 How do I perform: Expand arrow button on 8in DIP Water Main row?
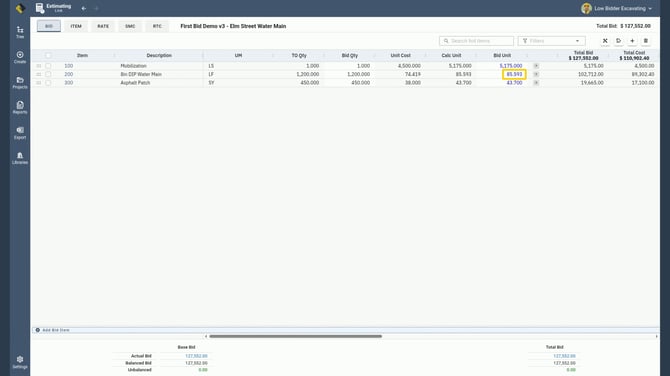(536, 74)
